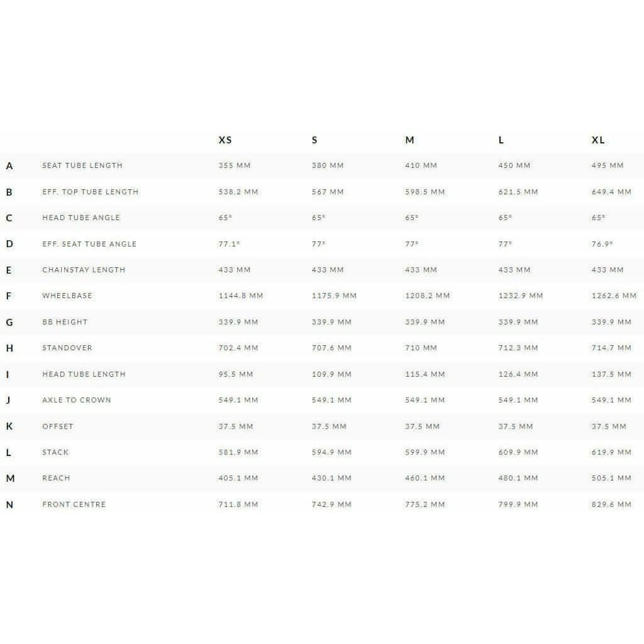Select the 95.5 MM head tube value
Screen dimensions: 644x644
point(236,374)
